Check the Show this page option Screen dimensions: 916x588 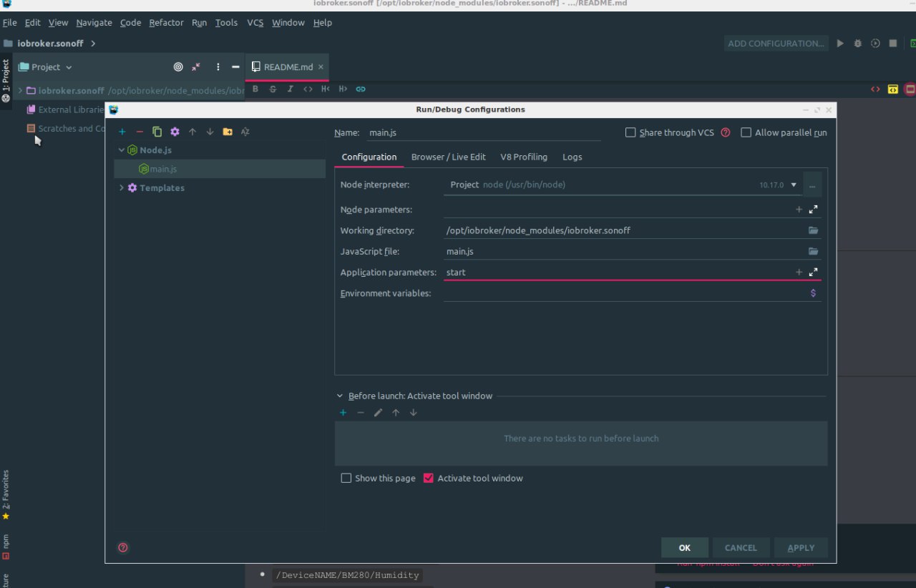tap(346, 478)
